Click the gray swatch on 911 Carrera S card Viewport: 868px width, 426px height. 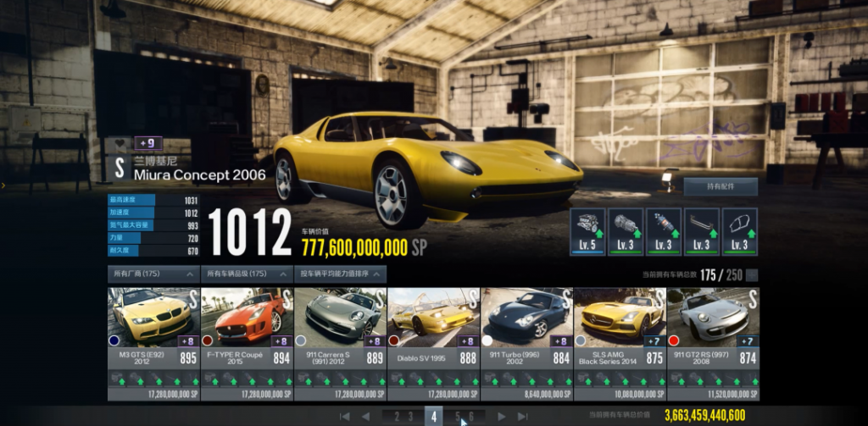coord(301,340)
